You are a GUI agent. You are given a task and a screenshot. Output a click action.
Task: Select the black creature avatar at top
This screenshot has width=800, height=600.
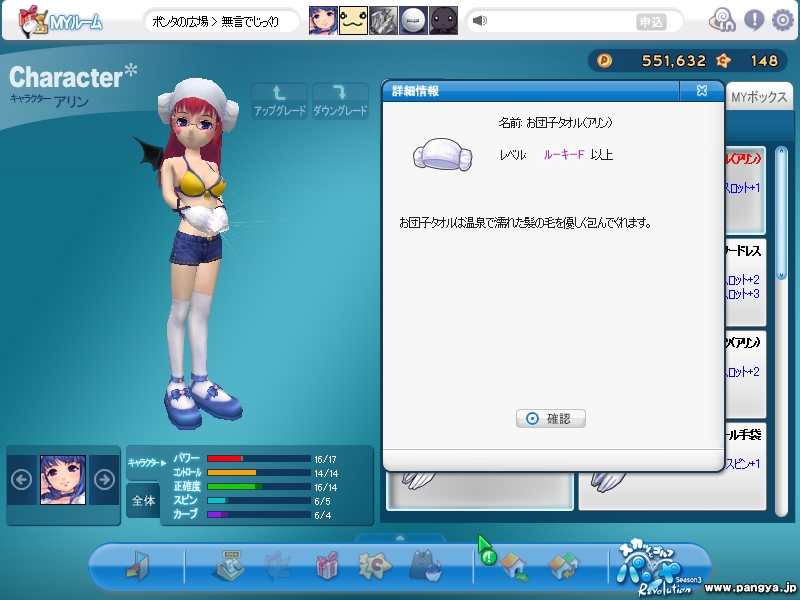[x=443, y=21]
